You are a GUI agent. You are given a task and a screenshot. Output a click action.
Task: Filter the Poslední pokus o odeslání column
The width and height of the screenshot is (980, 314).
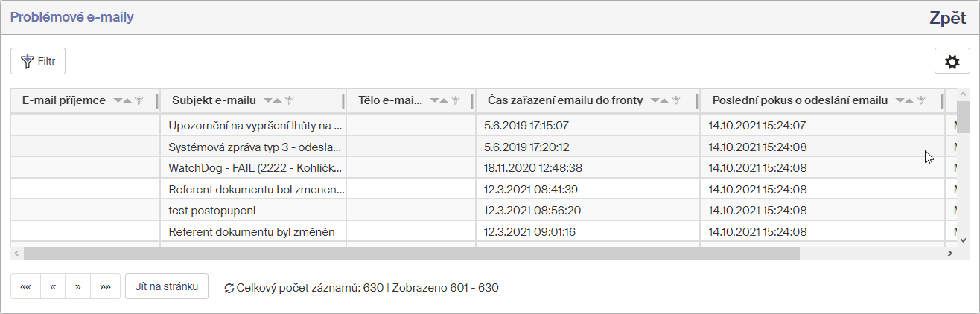click(921, 100)
